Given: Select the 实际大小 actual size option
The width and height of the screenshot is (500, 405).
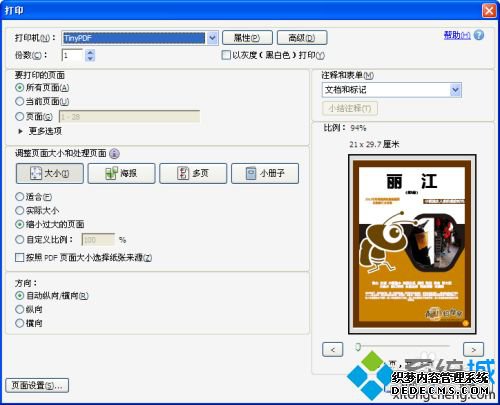Looking at the screenshot, I should [19, 211].
